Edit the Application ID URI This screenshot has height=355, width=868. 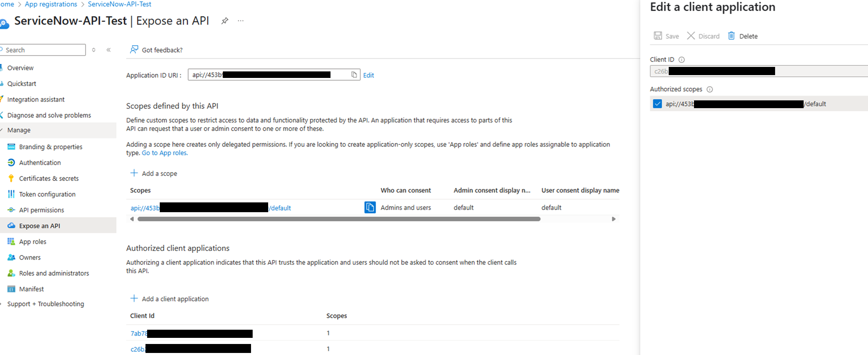click(x=368, y=75)
